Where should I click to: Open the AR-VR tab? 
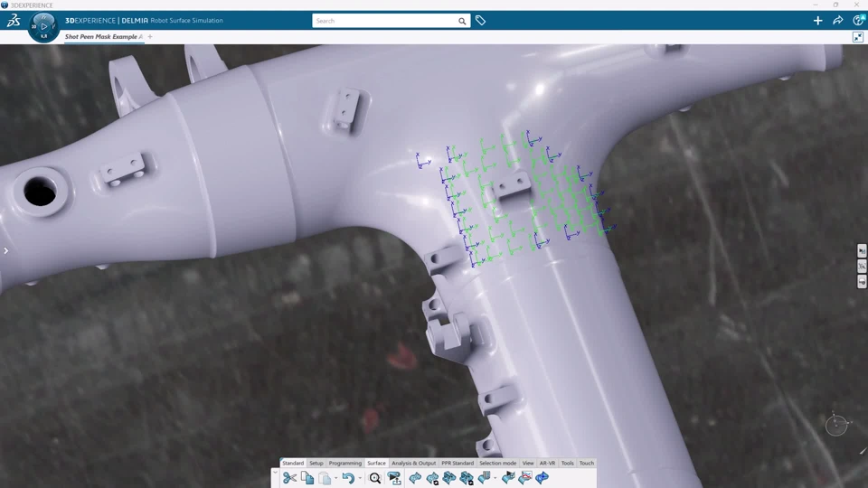[x=548, y=463]
